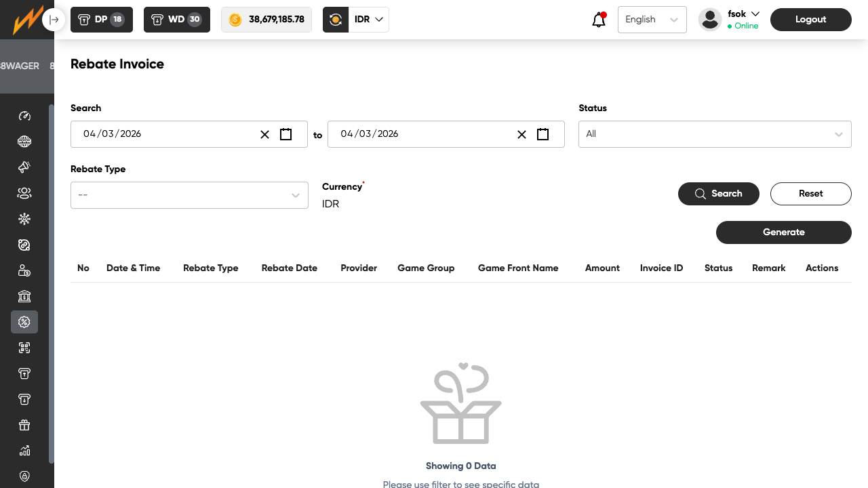Image resolution: width=868 pixels, height=488 pixels.
Task: Open the gift box sidebar icon
Action: [24, 425]
